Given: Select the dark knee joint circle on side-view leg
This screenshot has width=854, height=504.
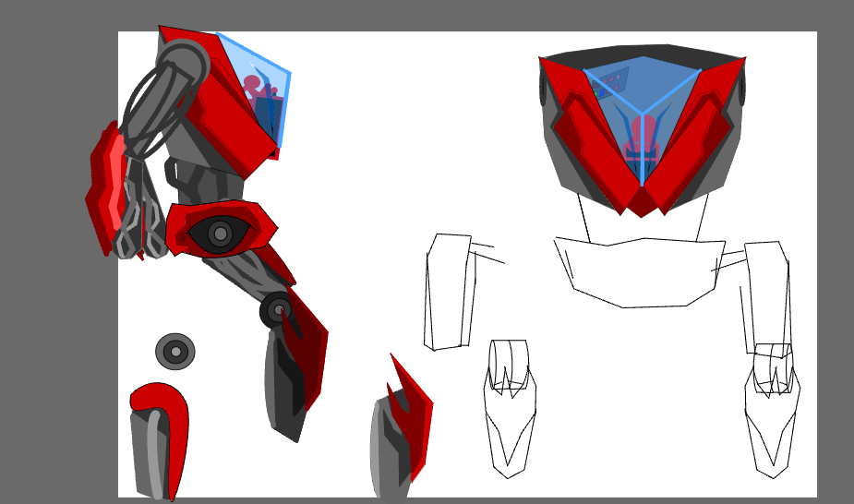Looking at the screenshot, I should coord(277,310).
